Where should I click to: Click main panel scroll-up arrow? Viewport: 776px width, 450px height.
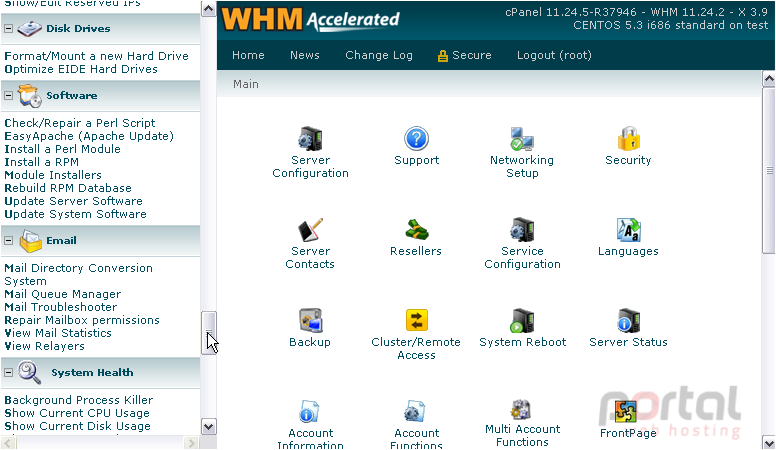coord(769,79)
